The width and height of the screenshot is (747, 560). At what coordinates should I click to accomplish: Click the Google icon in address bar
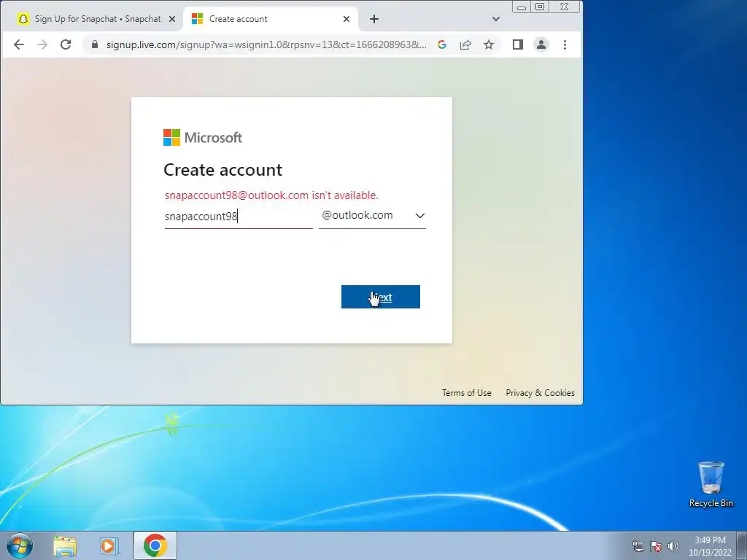(442, 44)
